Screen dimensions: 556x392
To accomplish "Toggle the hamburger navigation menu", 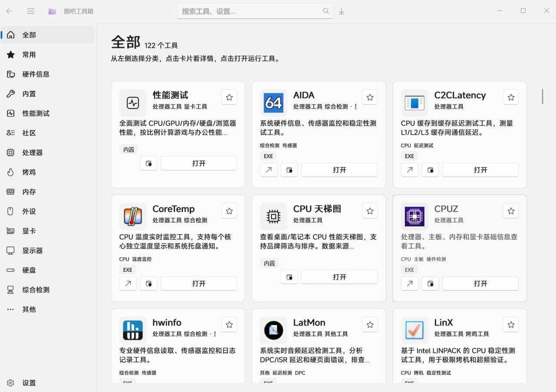I will (30, 11).
